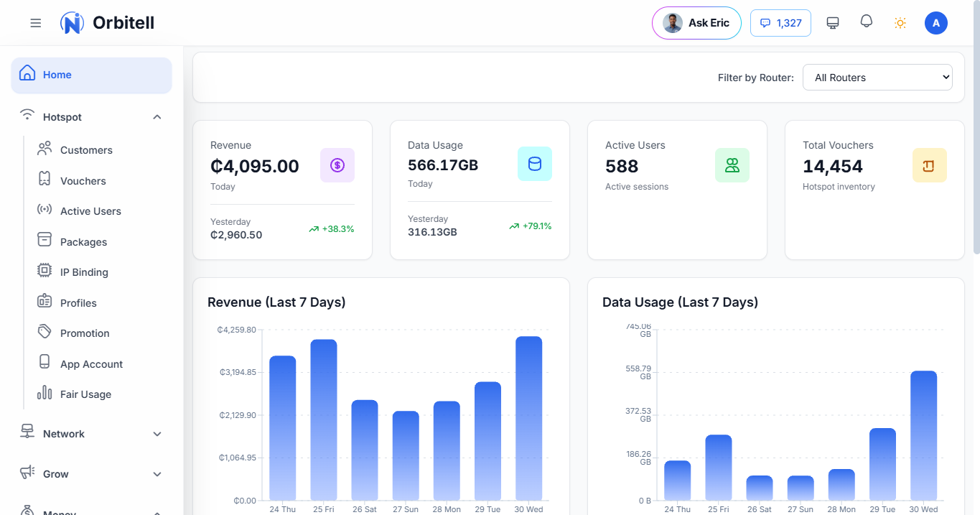The image size is (980, 515).
Task: Click the Vouchers ticket icon
Action: tap(45, 179)
